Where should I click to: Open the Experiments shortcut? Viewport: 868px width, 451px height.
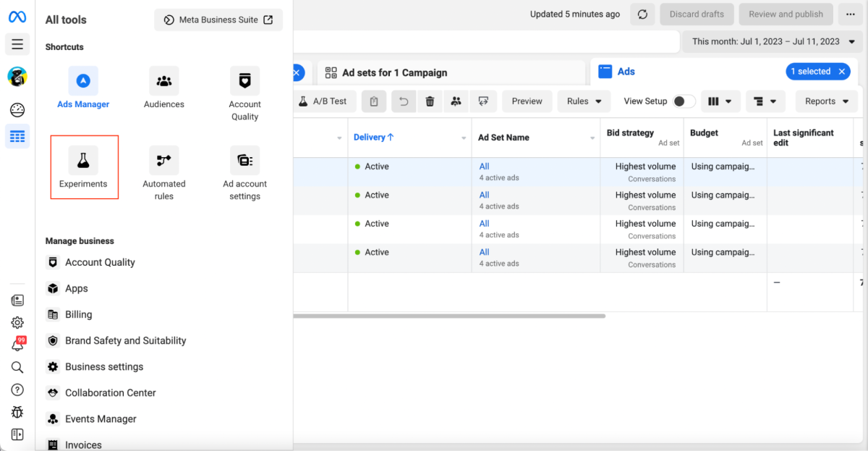(83, 167)
